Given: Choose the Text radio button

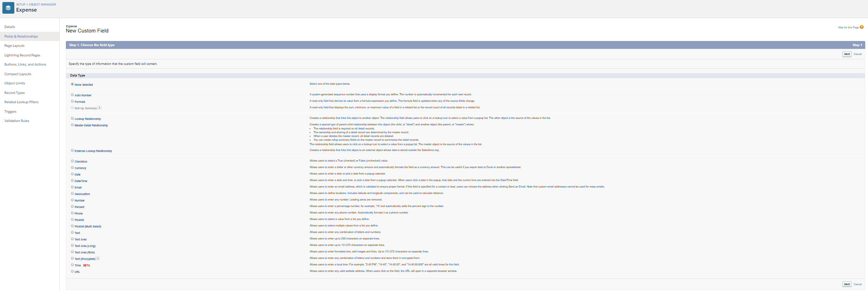Looking at the screenshot, I should click(72, 233).
